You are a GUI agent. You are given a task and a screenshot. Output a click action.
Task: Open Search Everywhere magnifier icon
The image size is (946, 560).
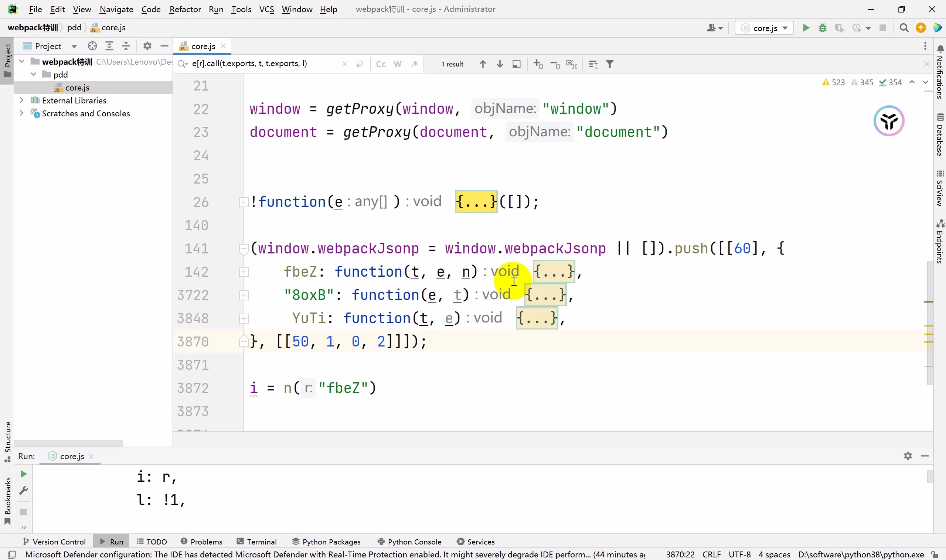(x=904, y=28)
